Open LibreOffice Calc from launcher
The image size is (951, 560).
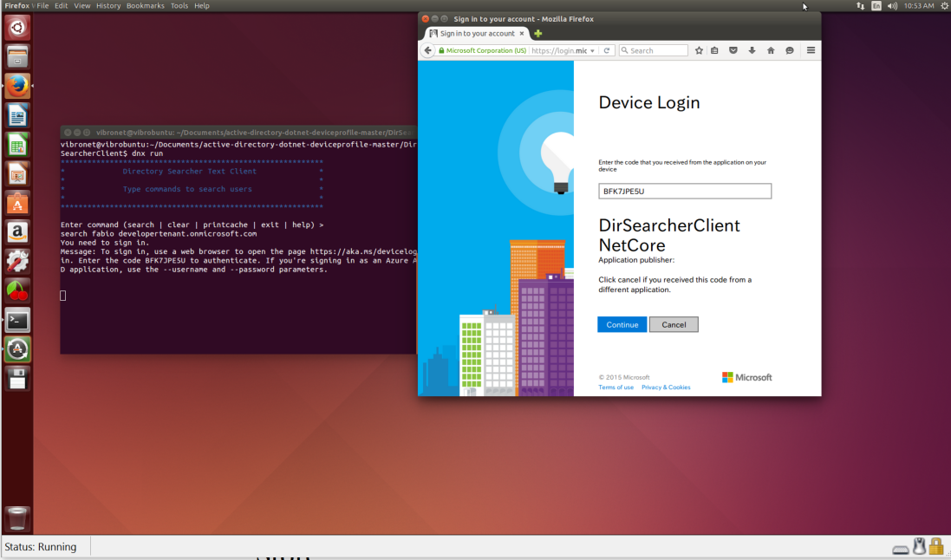pos(17,145)
